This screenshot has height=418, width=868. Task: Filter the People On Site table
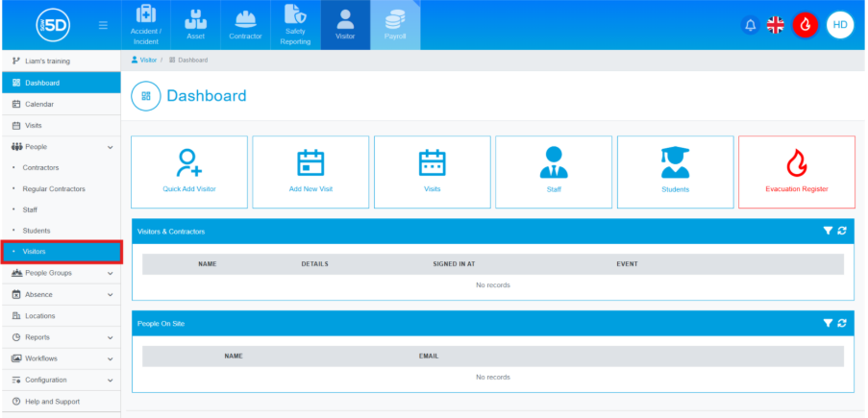tap(828, 323)
